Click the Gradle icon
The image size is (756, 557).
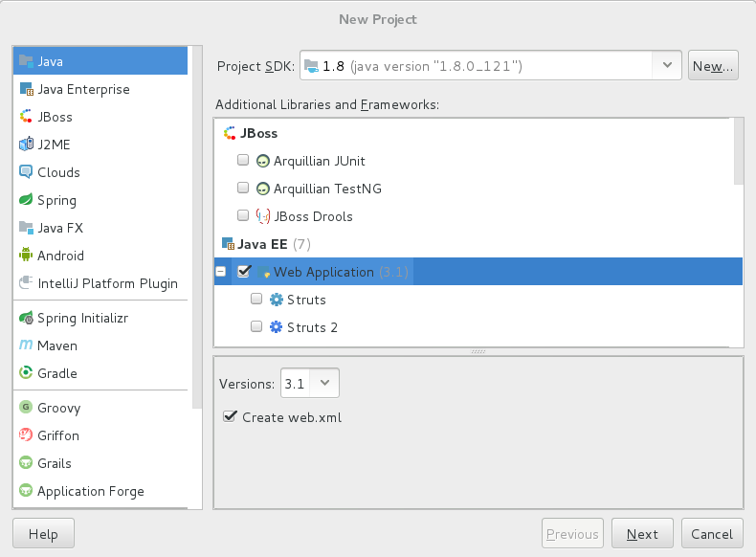26,373
